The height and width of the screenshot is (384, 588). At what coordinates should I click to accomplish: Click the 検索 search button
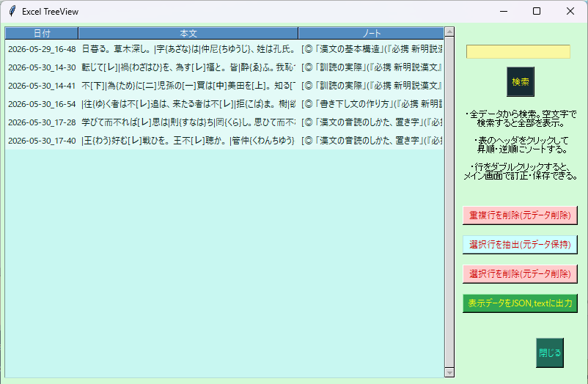(520, 82)
